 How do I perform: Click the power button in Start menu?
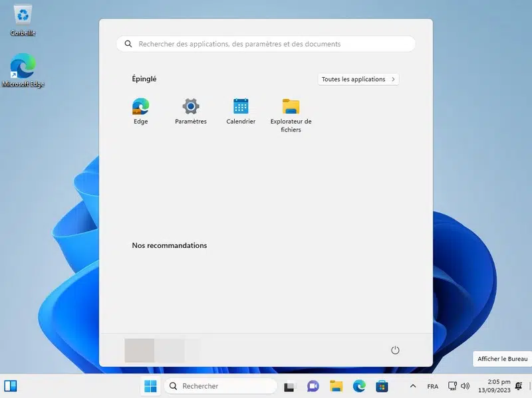click(x=395, y=350)
